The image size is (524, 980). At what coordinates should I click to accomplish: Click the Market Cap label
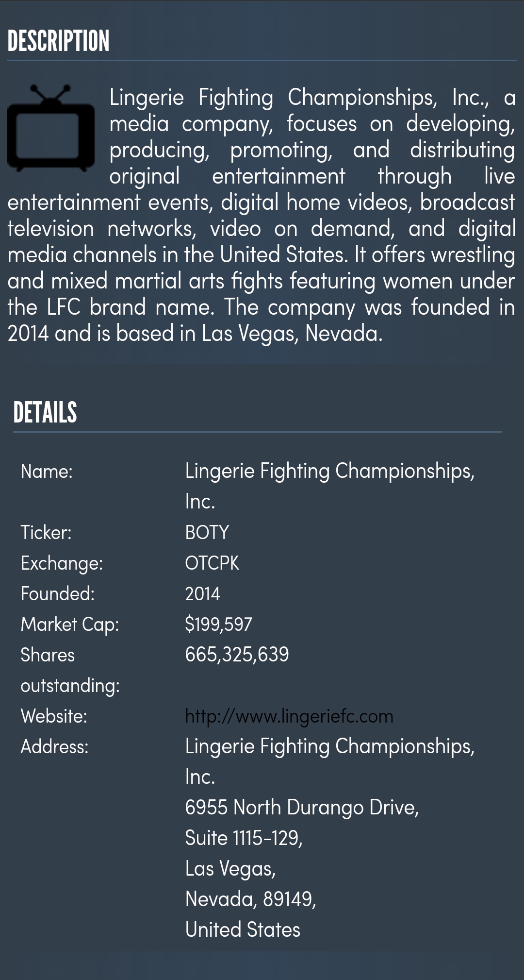(x=70, y=625)
